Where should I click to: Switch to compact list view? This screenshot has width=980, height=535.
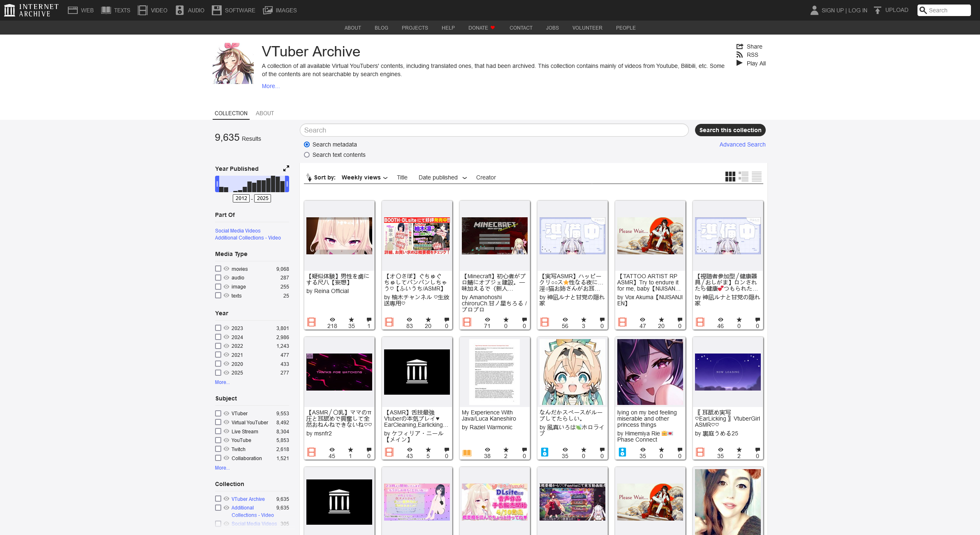point(757,177)
